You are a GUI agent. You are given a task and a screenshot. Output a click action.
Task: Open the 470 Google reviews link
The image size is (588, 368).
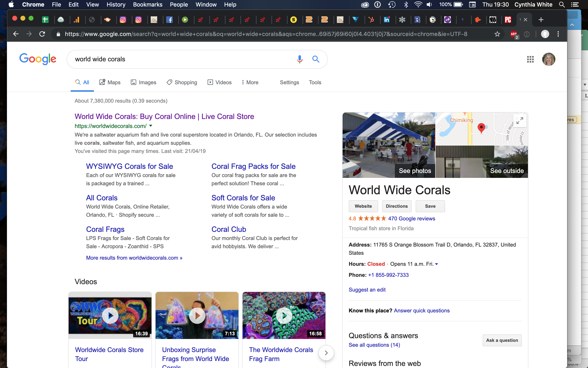tap(412, 219)
